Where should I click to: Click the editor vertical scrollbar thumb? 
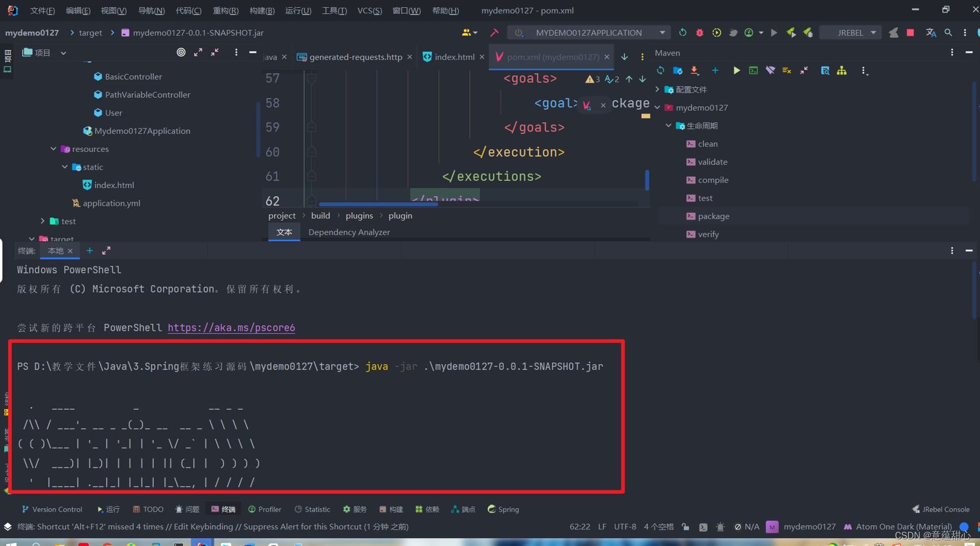click(647, 180)
